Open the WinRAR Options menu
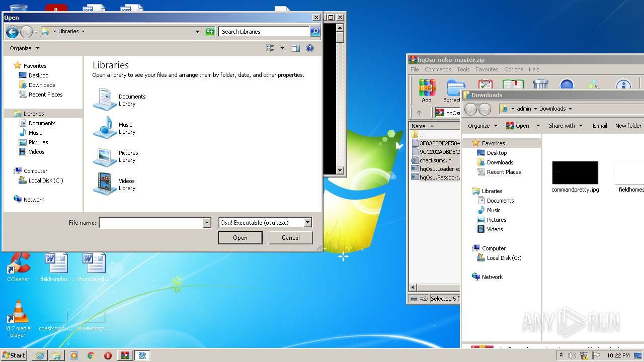This screenshot has width=644, height=362. [x=514, y=69]
